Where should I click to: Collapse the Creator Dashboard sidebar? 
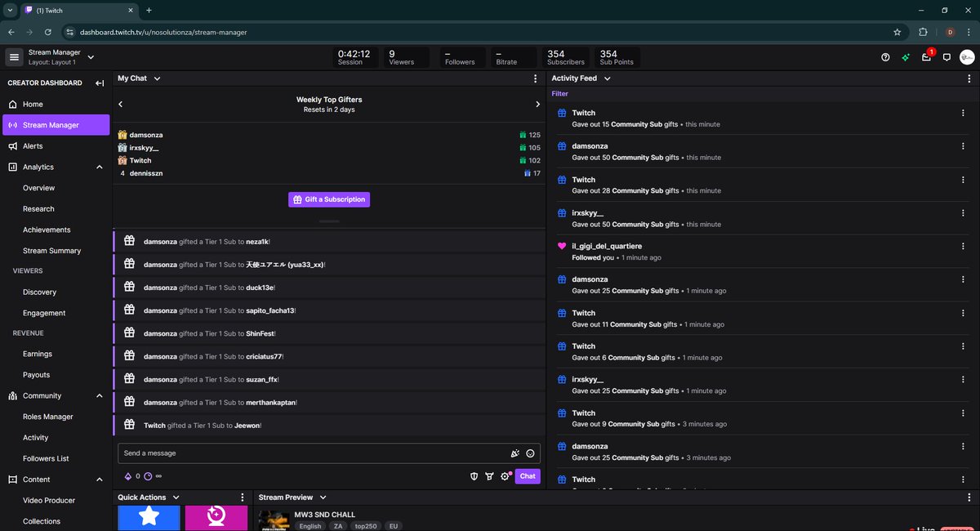click(99, 83)
